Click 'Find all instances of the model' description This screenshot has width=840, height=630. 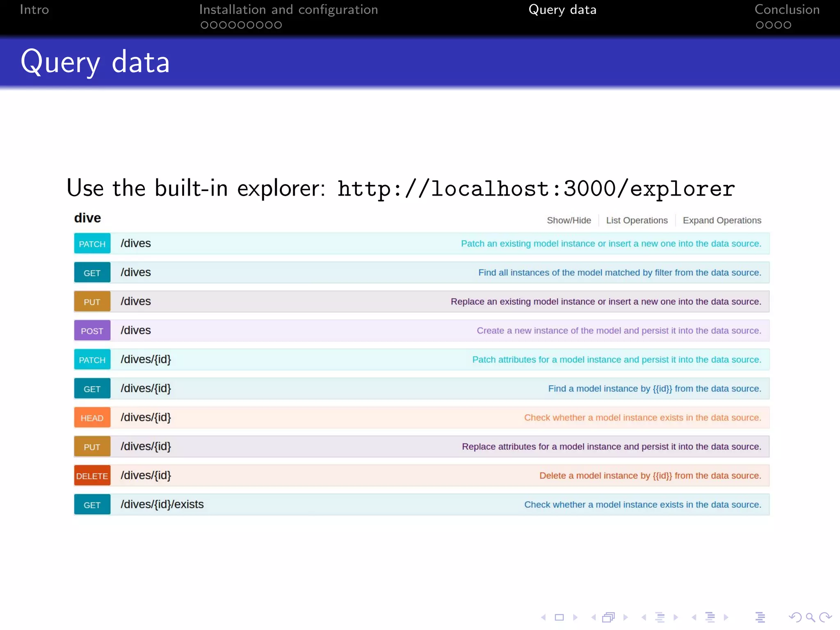[620, 273]
